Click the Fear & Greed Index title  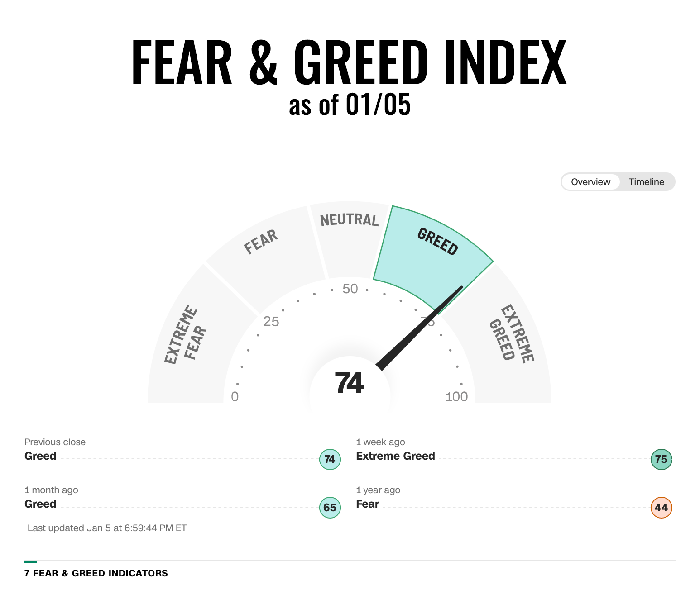[x=349, y=62]
